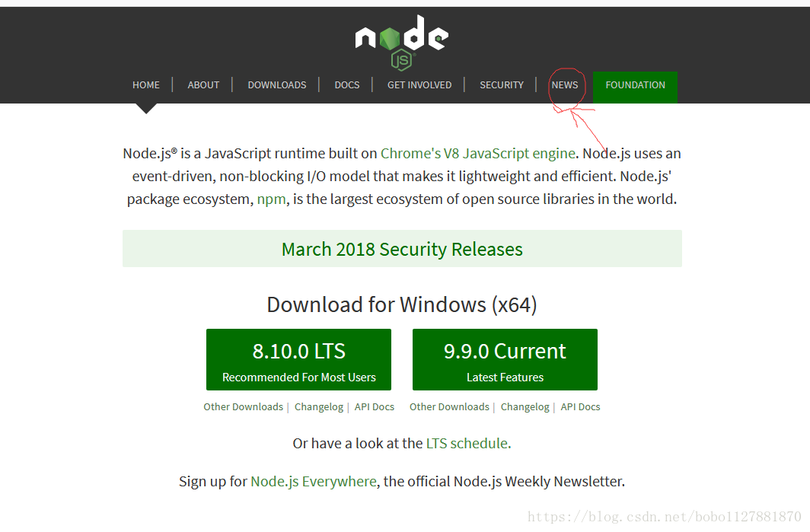Open GET INVOLVED in navigation
The width and height of the screenshot is (810, 532).
coord(419,85)
